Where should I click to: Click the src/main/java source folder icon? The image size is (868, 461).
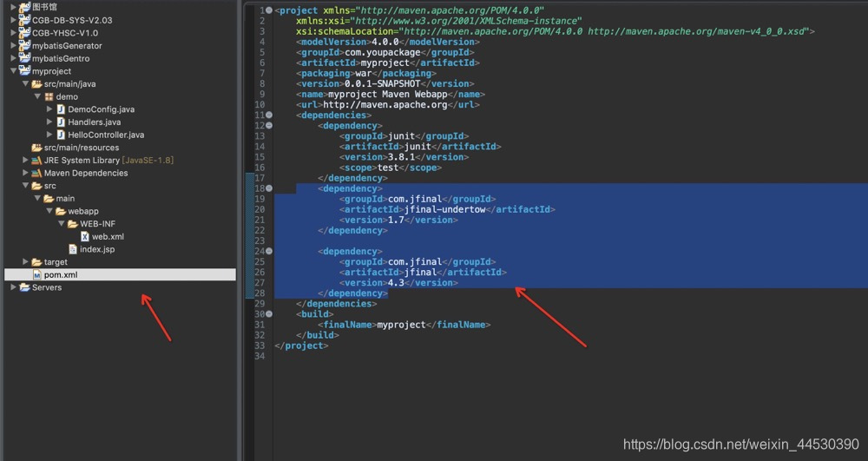tap(36, 83)
